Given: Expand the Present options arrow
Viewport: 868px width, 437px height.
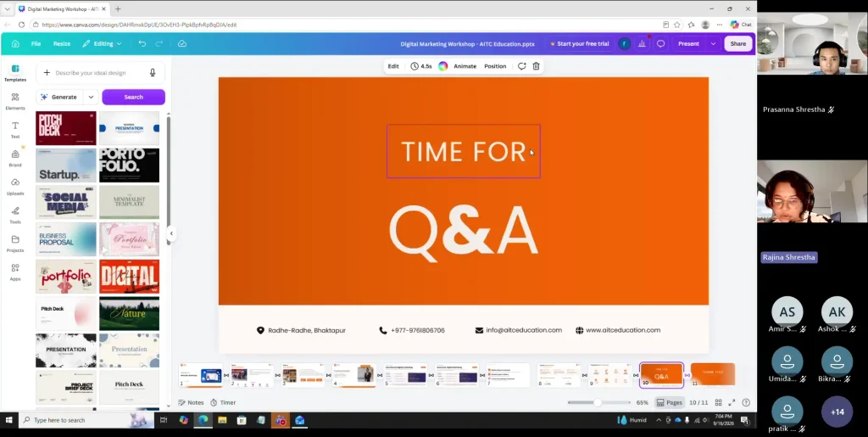Looking at the screenshot, I should point(713,44).
